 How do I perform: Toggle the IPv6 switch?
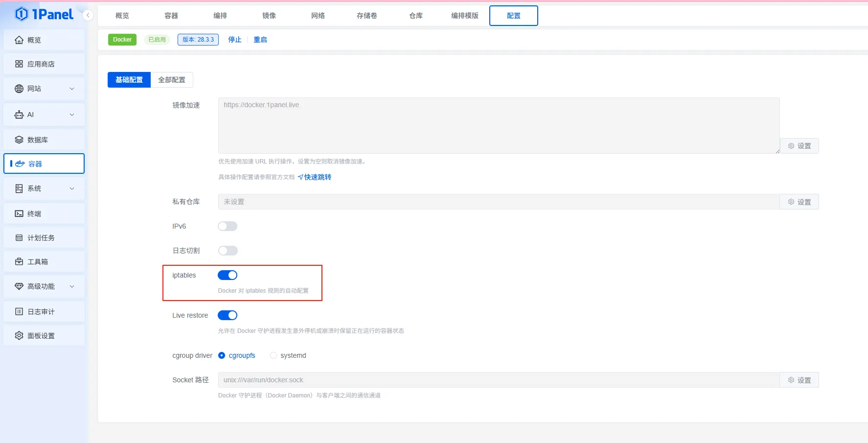pos(228,226)
